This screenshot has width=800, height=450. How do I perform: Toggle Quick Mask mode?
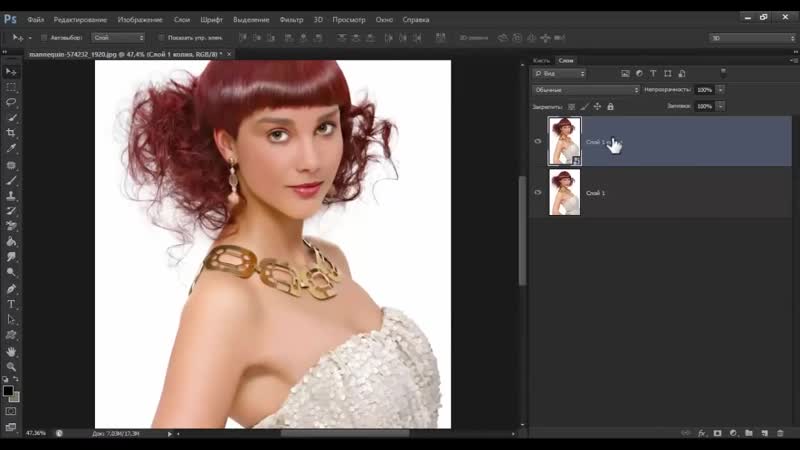pyautogui.click(x=11, y=411)
